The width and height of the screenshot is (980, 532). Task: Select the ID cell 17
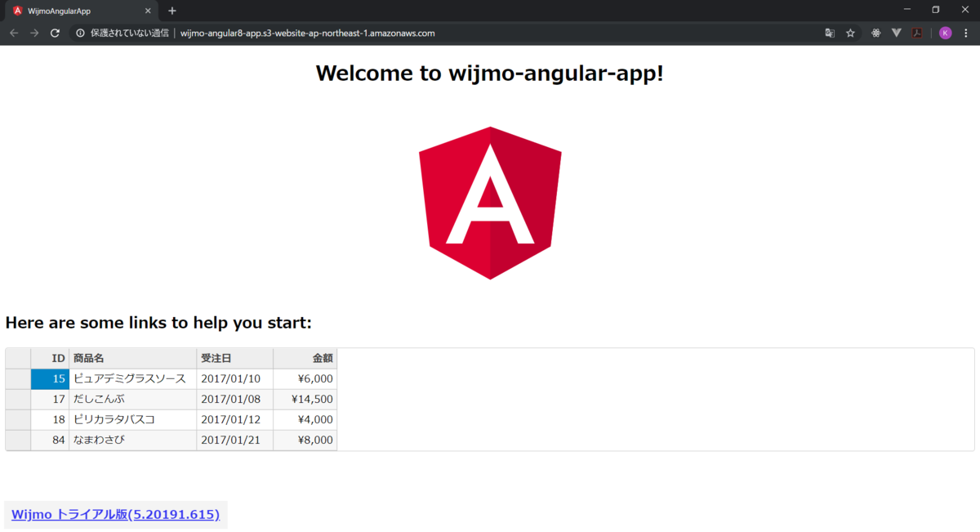point(50,399)
